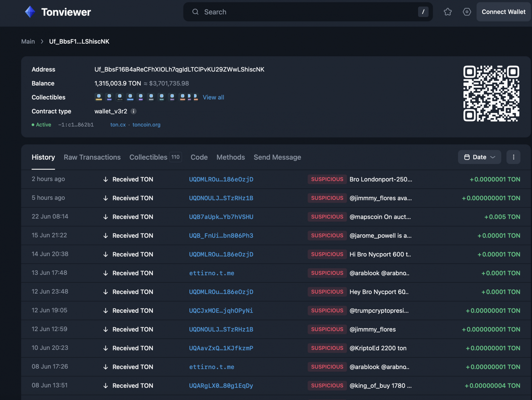Click the @king_of_buy 1780 comment
Image resolution: width=532 pixels, height=400 pixels.
[x=381, y=386]
